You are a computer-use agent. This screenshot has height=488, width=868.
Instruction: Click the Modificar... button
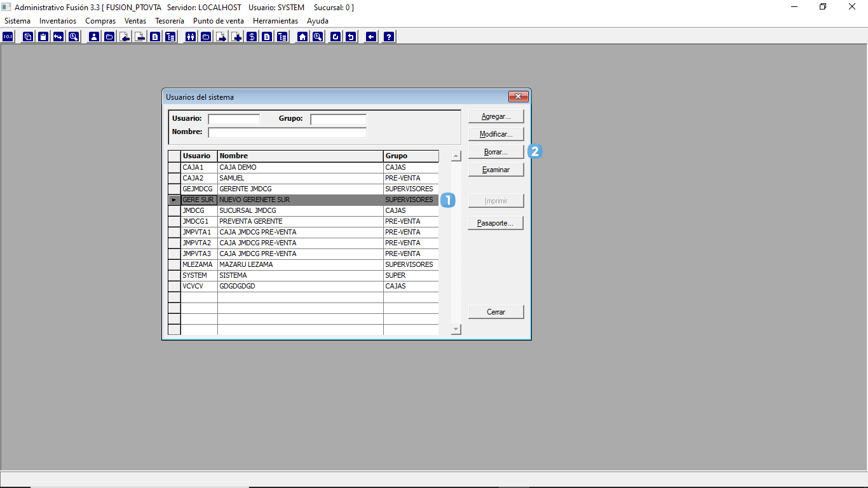tap(496, 134)
